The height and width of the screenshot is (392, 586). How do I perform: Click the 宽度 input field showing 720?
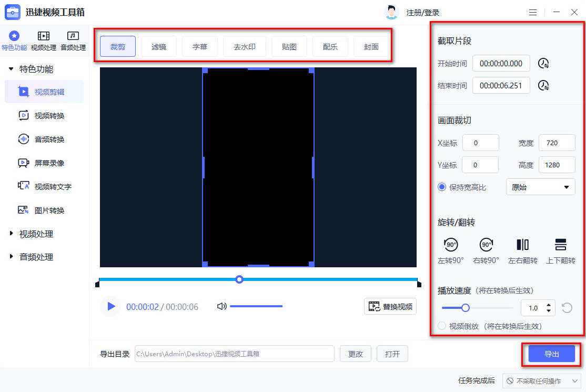point(557,143)
